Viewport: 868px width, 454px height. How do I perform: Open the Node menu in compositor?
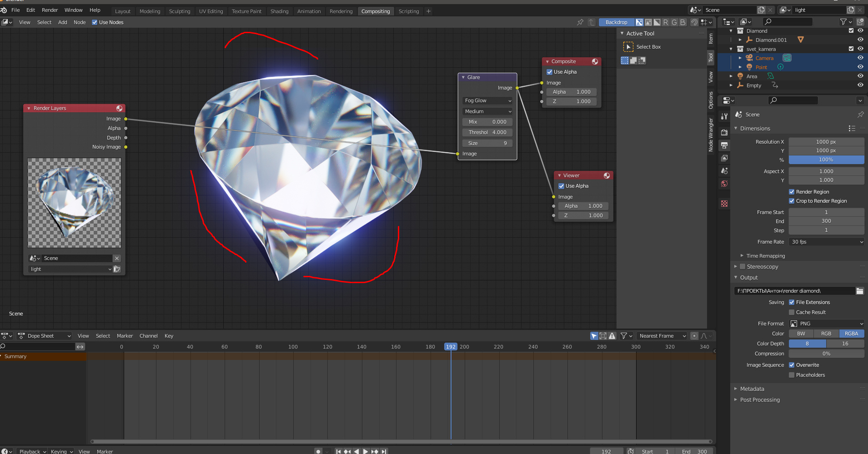[80, 22]
